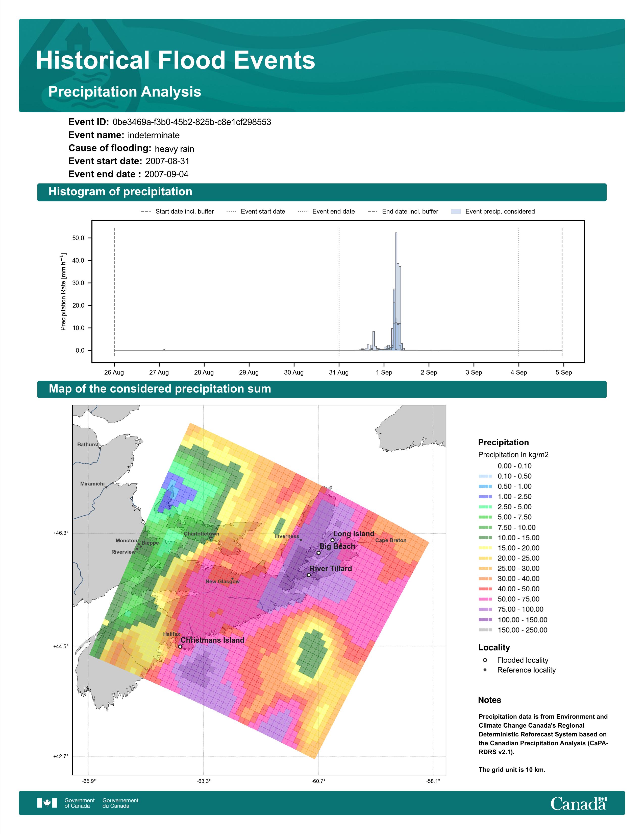Click the 100.00 - 150.00 purple legend swatch
Viewport: 644px width, 834px height.
[x=485, y=620]
